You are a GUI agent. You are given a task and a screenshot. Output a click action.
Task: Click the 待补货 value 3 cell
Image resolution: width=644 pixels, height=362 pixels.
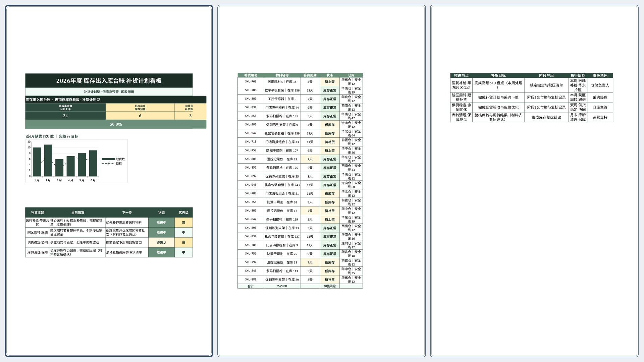pyautogui.click(x=190, y=116)
